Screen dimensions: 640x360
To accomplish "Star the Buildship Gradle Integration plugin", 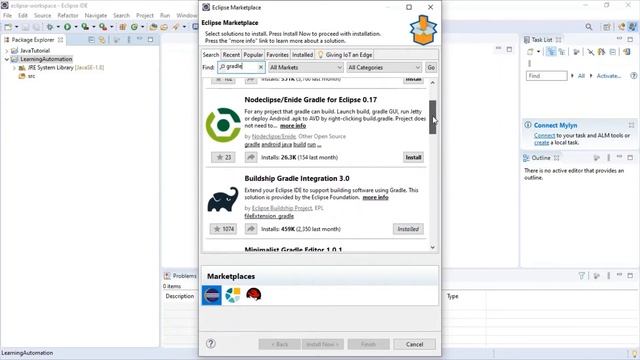I will (x=223, y=229).
